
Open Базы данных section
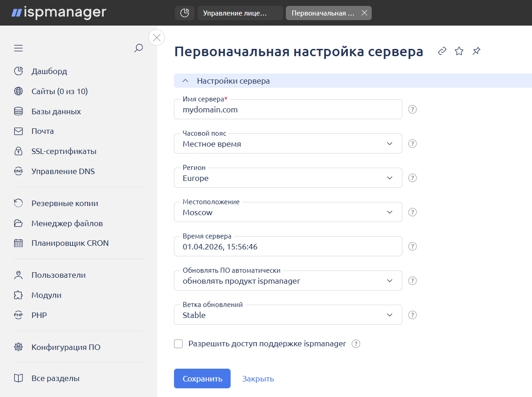[x=56, y=111]
